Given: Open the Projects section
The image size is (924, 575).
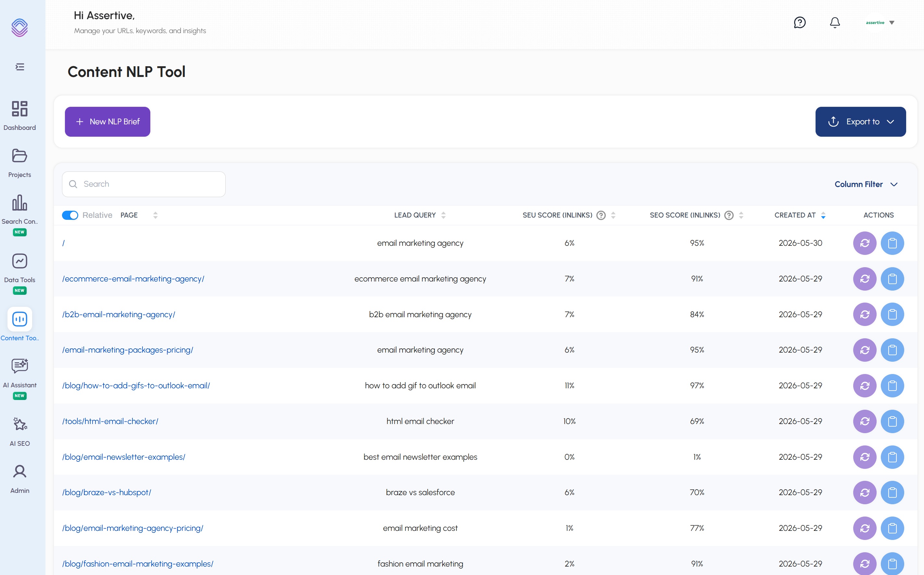Looking at the screenshot, I should (x=20, y=163).
